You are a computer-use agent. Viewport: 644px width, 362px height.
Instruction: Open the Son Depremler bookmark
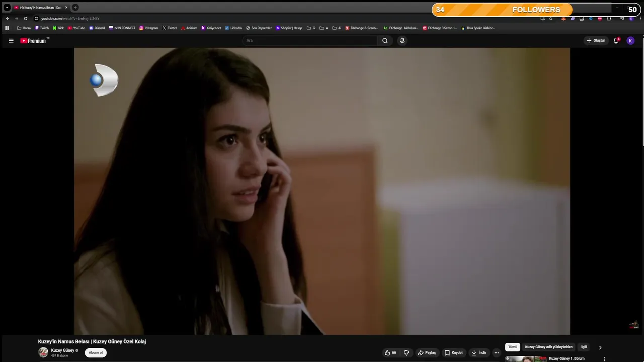(x=259, y=28)
